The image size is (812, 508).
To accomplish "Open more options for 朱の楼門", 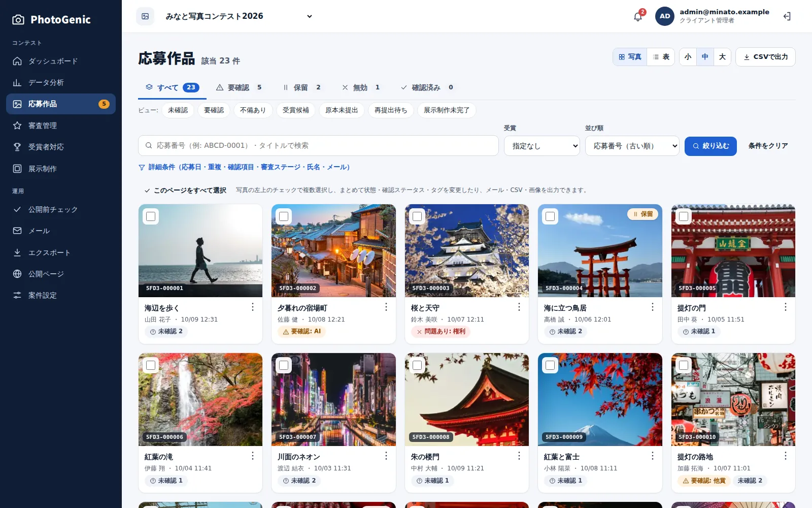I will 519,456.
